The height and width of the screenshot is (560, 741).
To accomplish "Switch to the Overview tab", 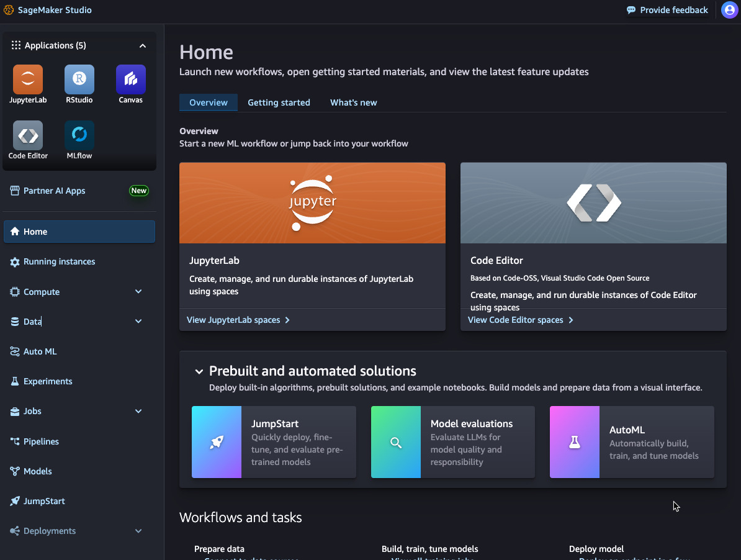I will (x=209, y=102).
